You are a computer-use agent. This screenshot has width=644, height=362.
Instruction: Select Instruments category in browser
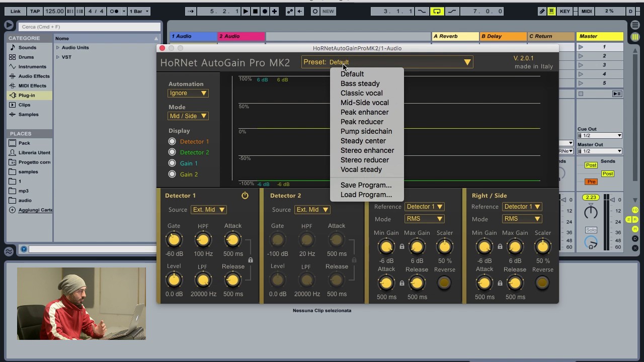32,66
